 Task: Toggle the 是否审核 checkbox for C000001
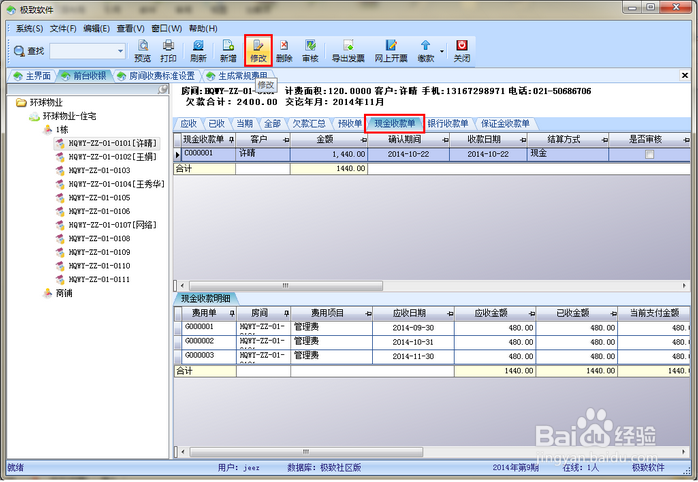[x=649, y=154]
